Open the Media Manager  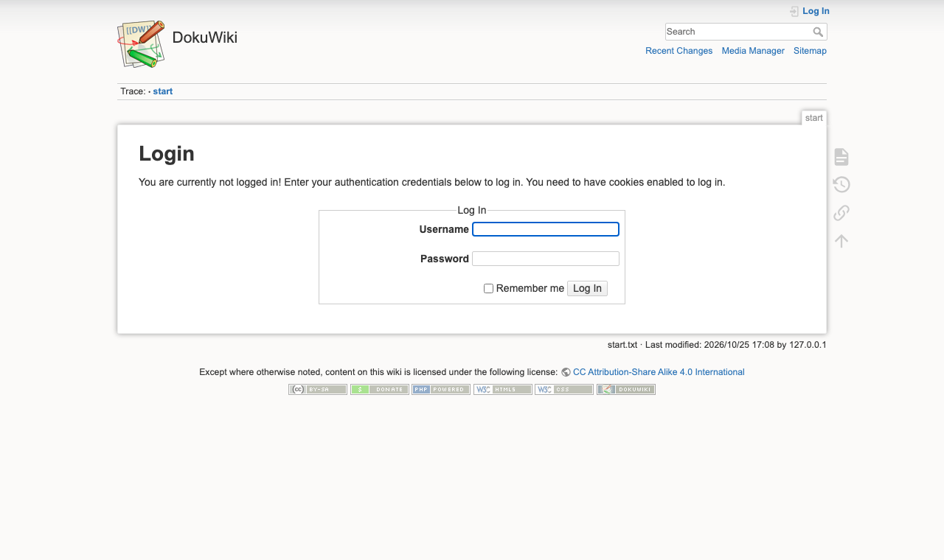(x=753, y=51)
